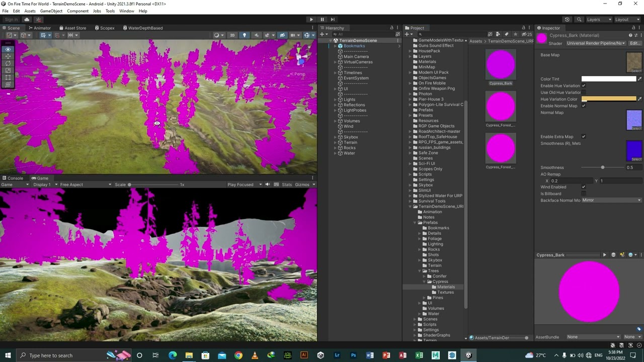Toggle scene lighting bulb icon
The width and height of the screenshot is (644, 362).
245,35
